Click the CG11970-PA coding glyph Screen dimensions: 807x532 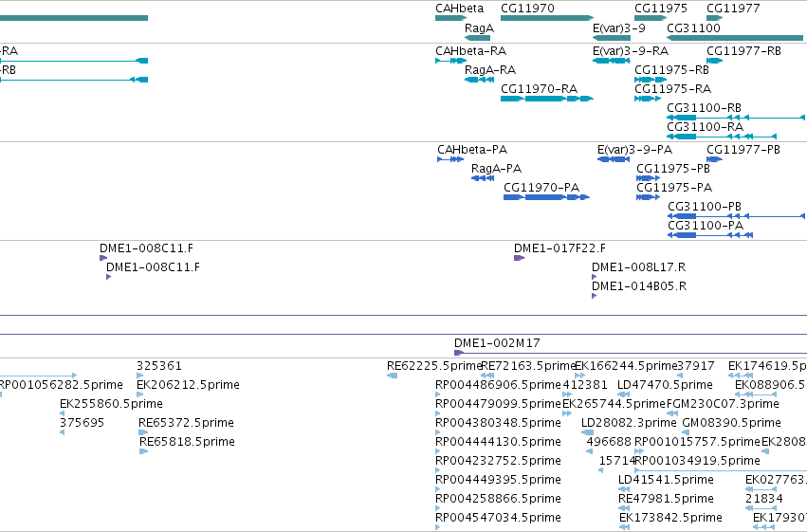coord(546,197)
